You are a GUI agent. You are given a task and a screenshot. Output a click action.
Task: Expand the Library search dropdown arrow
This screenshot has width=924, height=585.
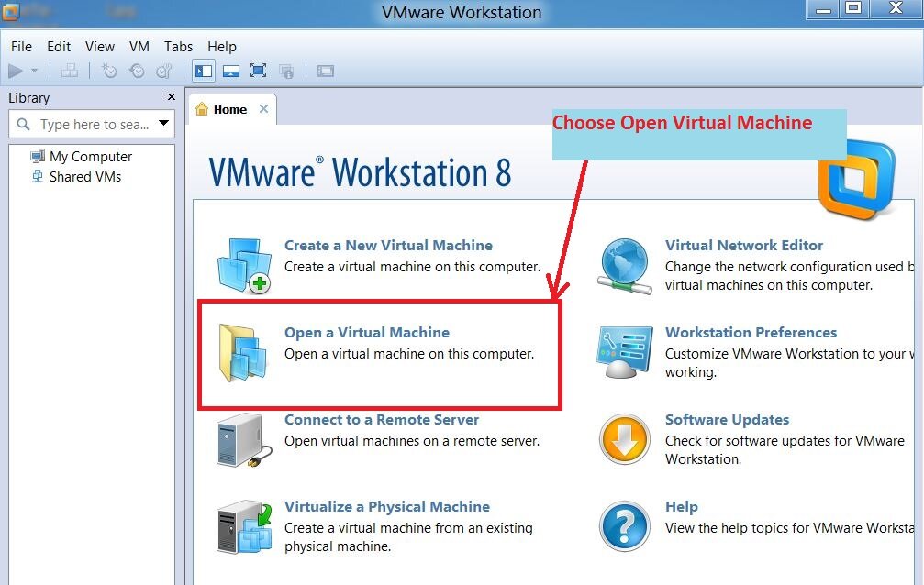164,123
